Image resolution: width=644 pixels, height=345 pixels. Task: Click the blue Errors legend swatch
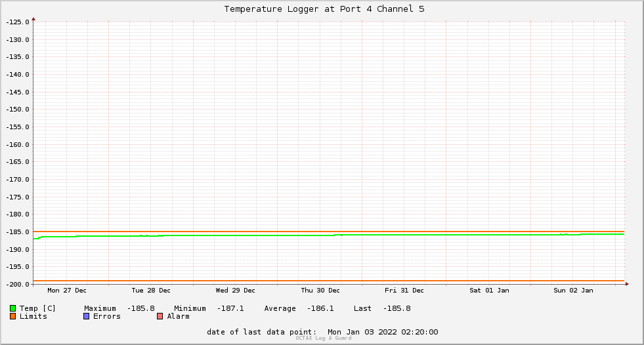(x=86, y=316)
